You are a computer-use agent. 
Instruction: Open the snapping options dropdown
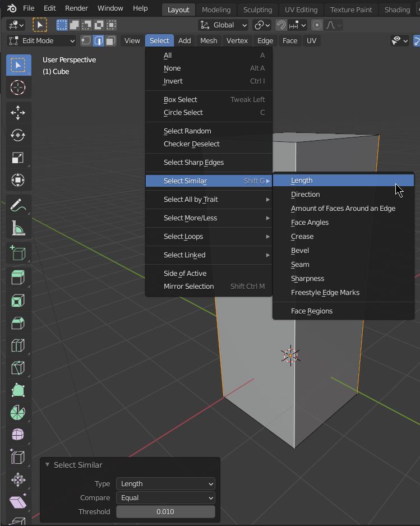(298, 25)
